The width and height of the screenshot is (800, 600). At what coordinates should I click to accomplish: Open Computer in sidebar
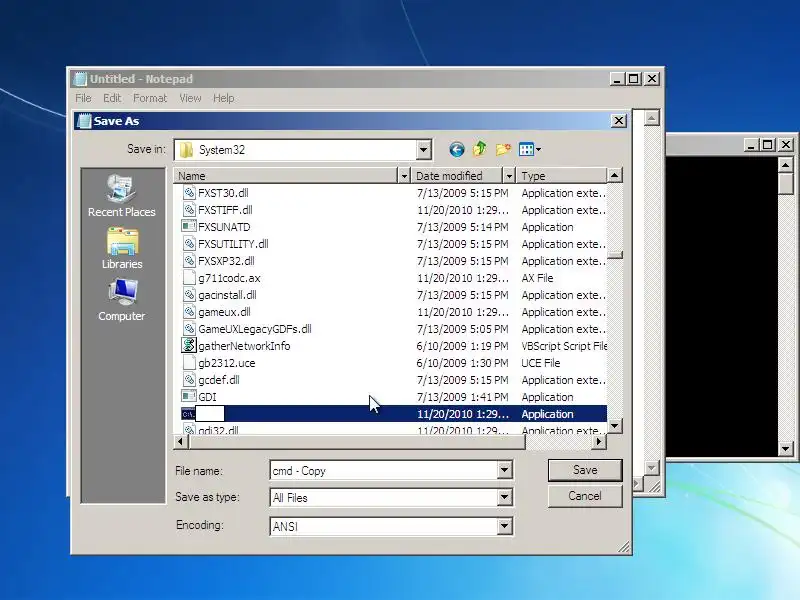[x=121, y=300]
